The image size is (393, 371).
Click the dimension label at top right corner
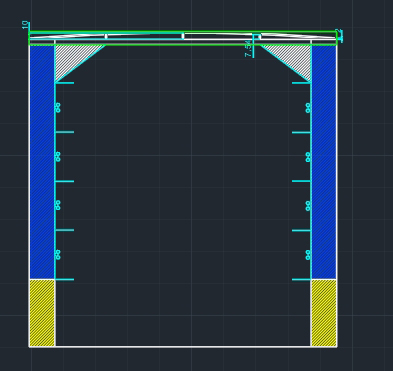pos(340,35)
